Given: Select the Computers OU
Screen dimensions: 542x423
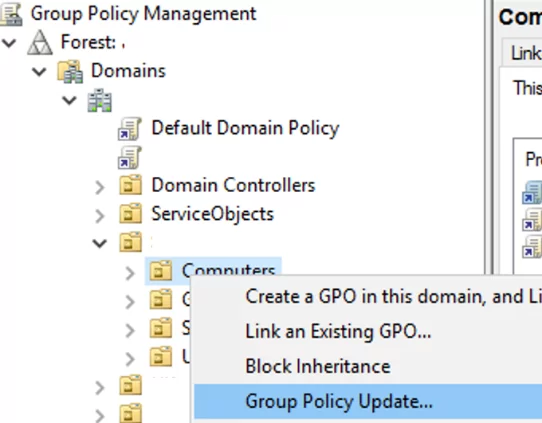Looking at the screenshot, I should [x=228, y=270].
